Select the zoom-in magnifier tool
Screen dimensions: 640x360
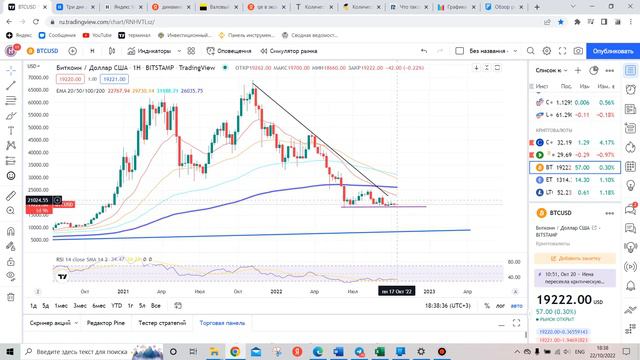[x=11, y=211]
